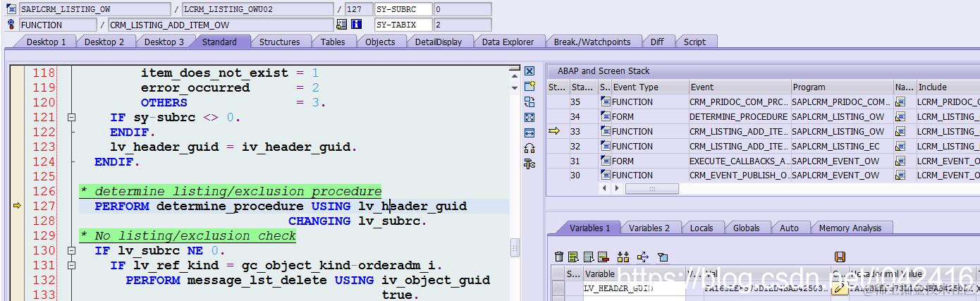This screenshot has height=301, width=980.
Task: Click the event icon next to the FUNCTION field
Action: click(11, 25)
